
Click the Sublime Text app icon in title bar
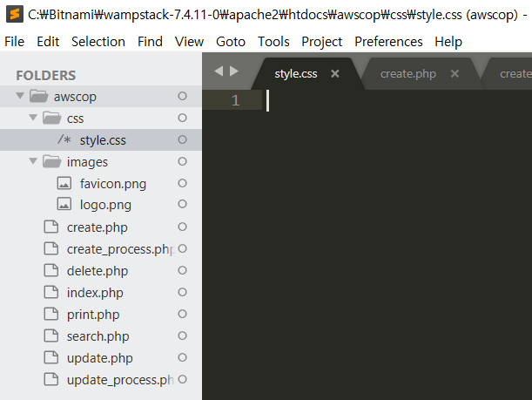coord(15,14)
